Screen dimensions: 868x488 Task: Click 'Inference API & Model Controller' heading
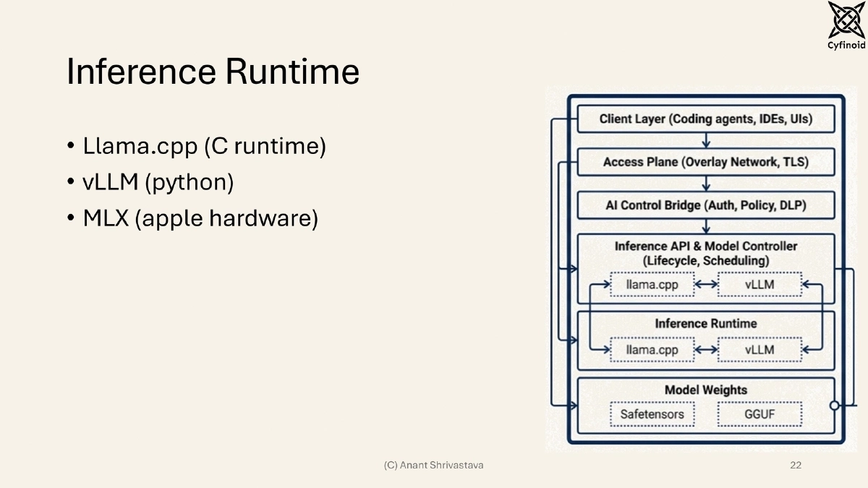pos(706,246)
